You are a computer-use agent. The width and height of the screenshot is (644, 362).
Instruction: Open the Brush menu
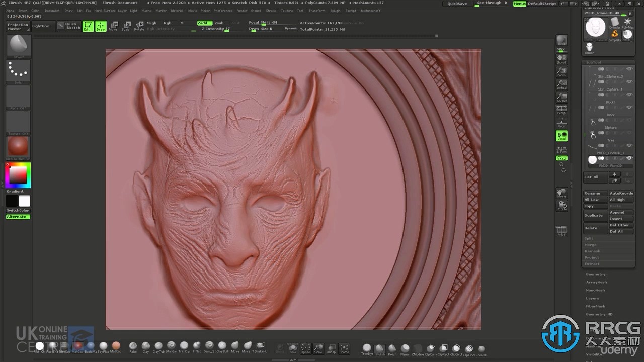pyautogui.click(x=23, y=11)
